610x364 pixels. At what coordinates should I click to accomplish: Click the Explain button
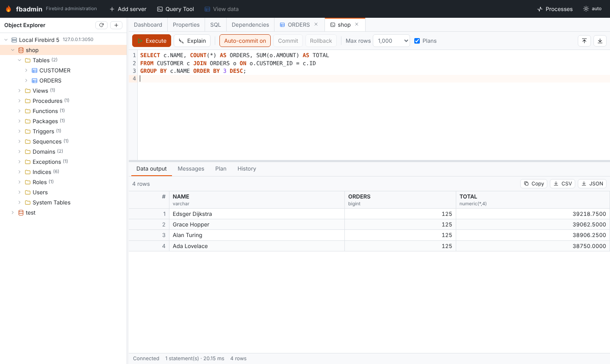click(192, 41)
